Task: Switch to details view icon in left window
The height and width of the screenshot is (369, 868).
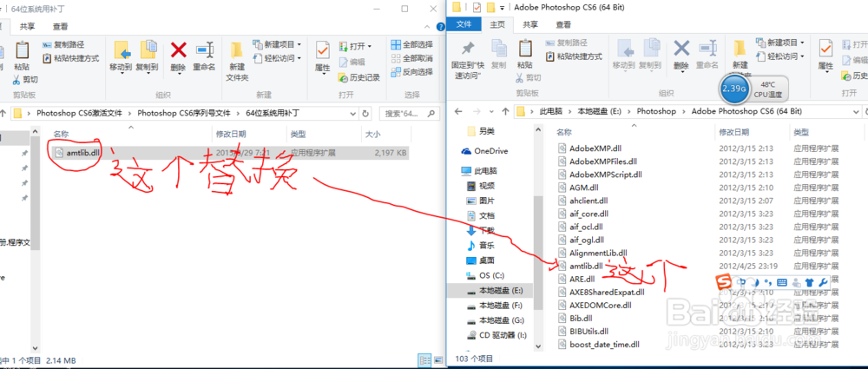Action: tap(424, 360)
